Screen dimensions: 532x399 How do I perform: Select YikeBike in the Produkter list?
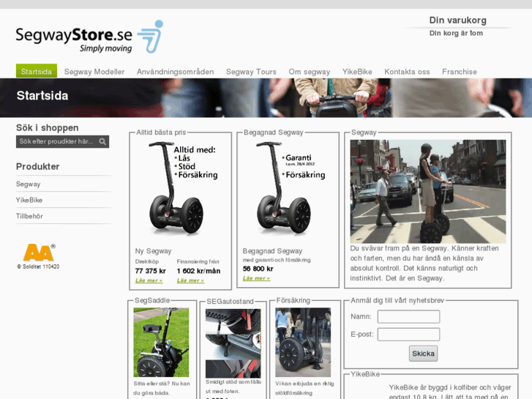[29, 200]
